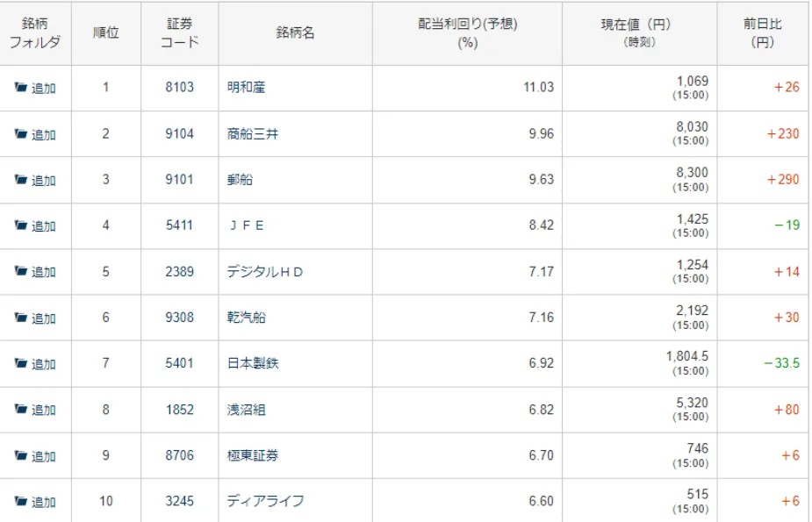Open stock name デジタルＨＤ

(x=264, y=271)
